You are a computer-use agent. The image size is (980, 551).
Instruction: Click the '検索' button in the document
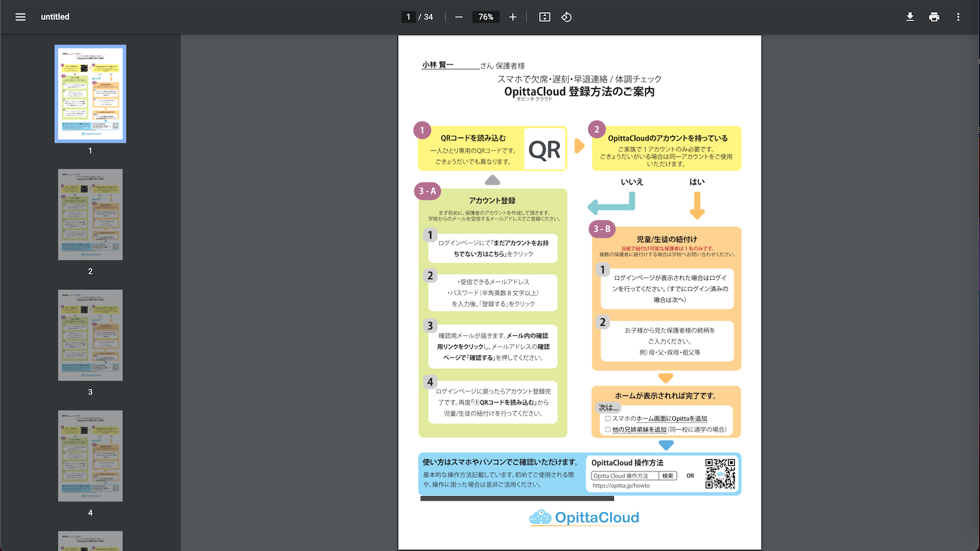(668, 476)
